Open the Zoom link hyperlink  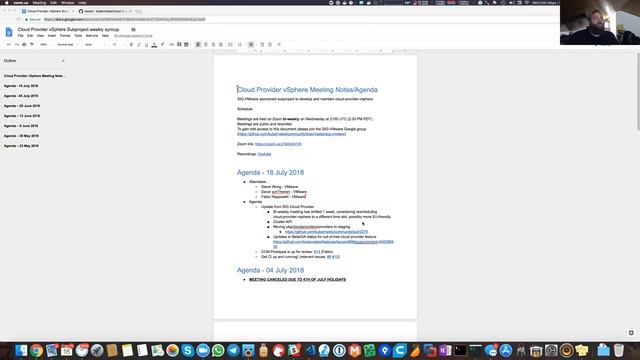click(278, 144)
